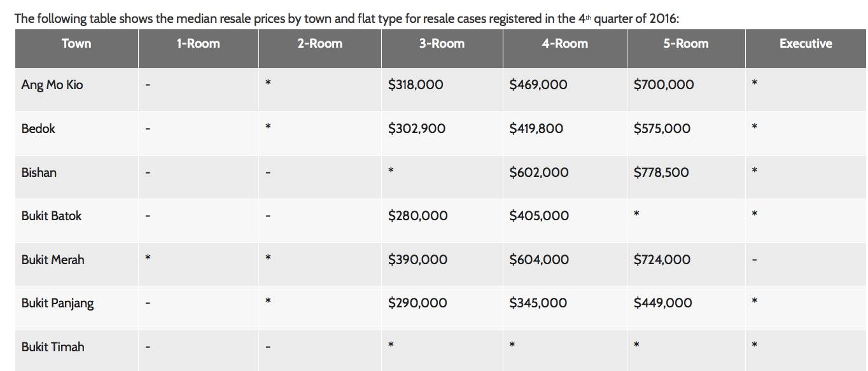Click the $280,000 Bukit Batok 3-Room price
The width and height of the screenshot is (868, 371).
[x=417, y=216]
